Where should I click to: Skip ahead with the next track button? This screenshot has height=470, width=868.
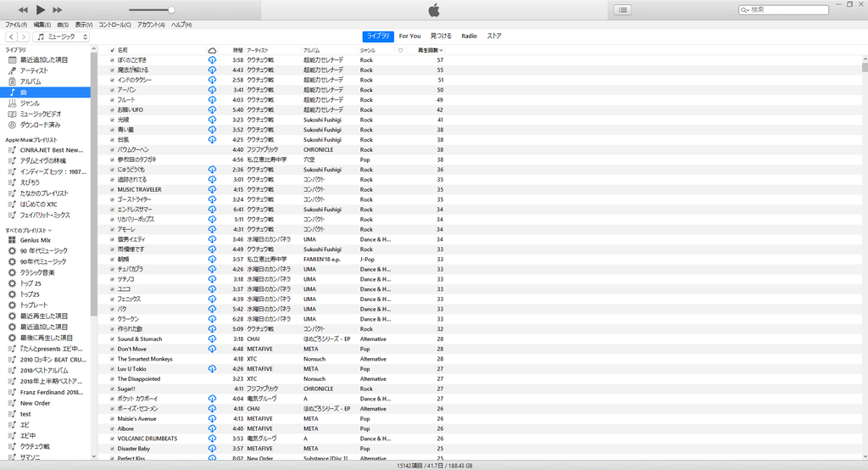click(x=58, y=10)
